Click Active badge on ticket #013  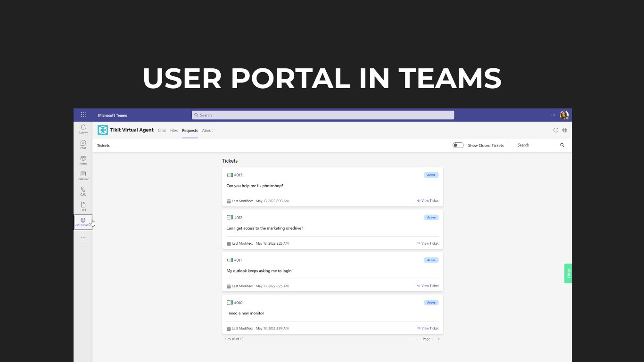point(431,175)
